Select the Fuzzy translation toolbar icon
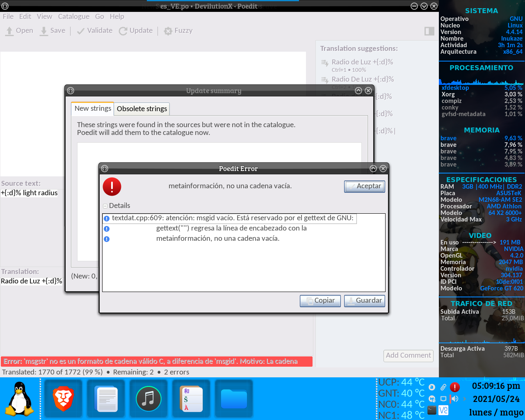The height and width of the screenshot is (420, 525). point(167,30)
